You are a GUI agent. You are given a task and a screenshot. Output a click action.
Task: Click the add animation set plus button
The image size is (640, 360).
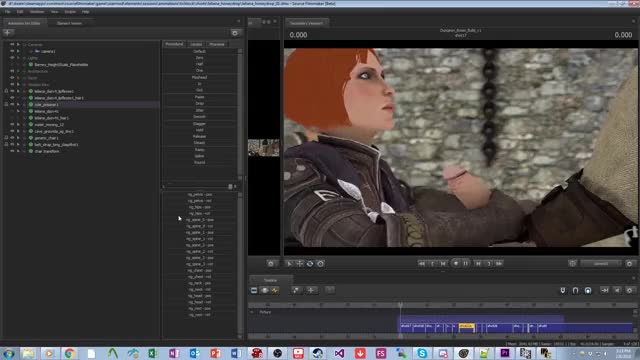[8, 32]
